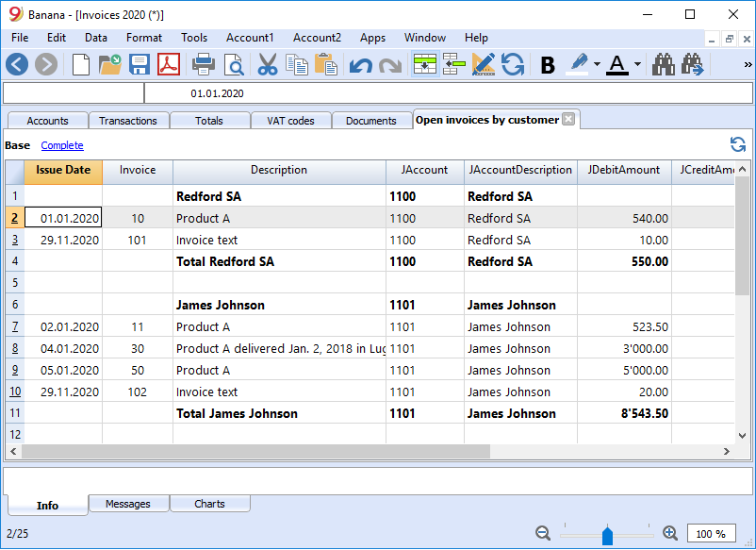Screen dimensions: 756x550
Task: Toggle bold text formatting
Action: [x=548, y=65]
